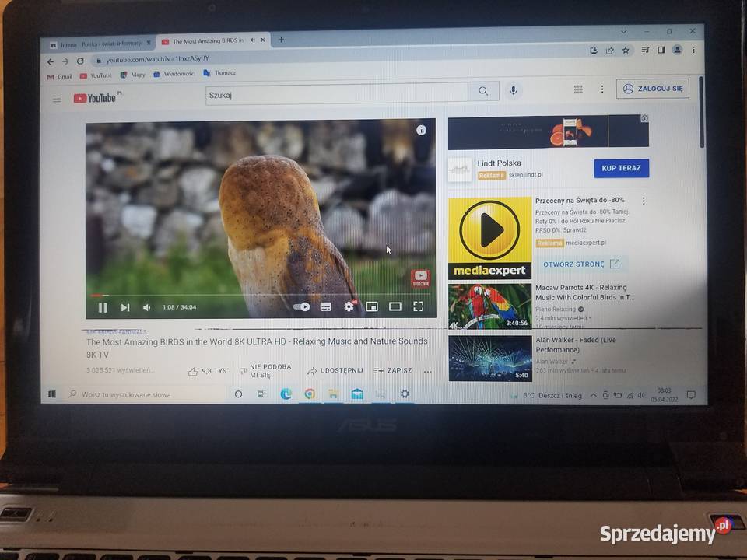Image resolution: width=747 pixels, height=560 pixels.
Task: Open the video info card icon
Action: point(421,130)
